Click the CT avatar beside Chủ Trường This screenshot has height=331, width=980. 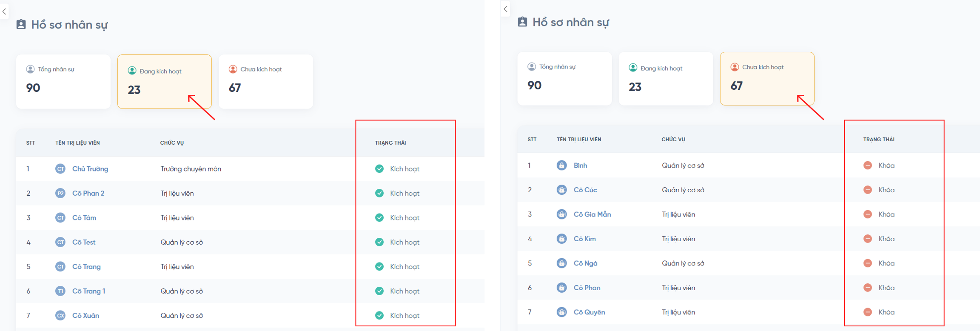click(x=60, y=169)
